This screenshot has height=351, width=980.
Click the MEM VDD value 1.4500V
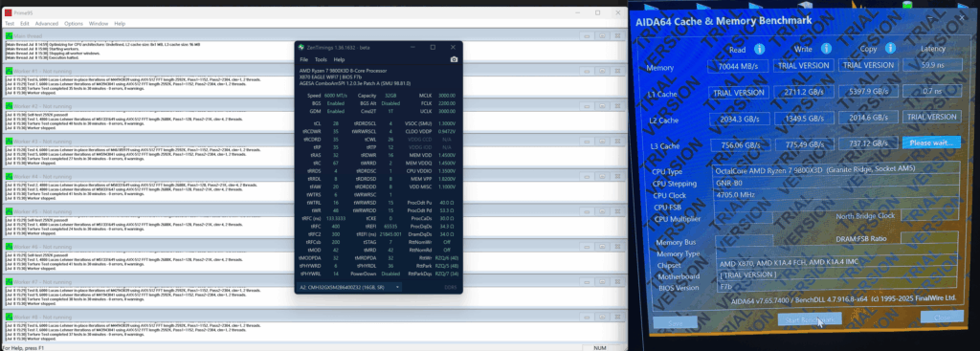point(447,155)
